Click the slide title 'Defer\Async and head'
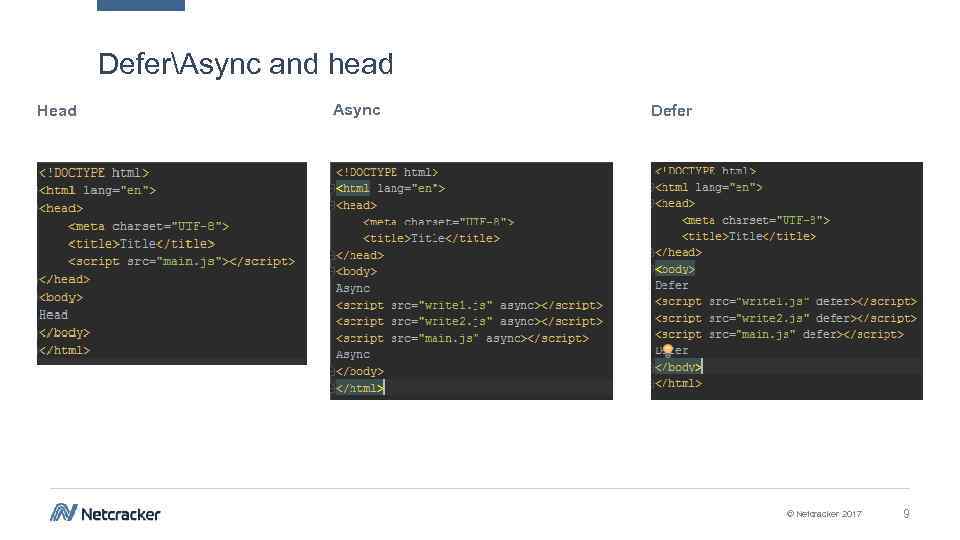 [x=246, y=64]
